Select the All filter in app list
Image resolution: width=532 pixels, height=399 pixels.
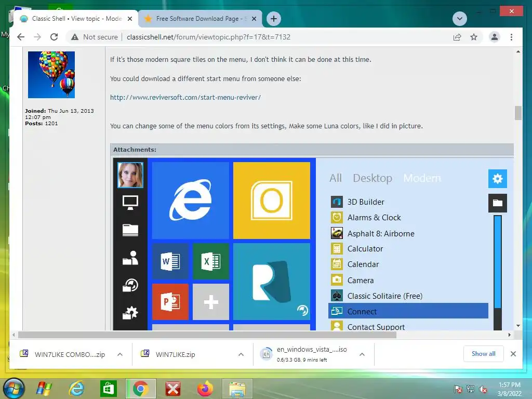336,178
